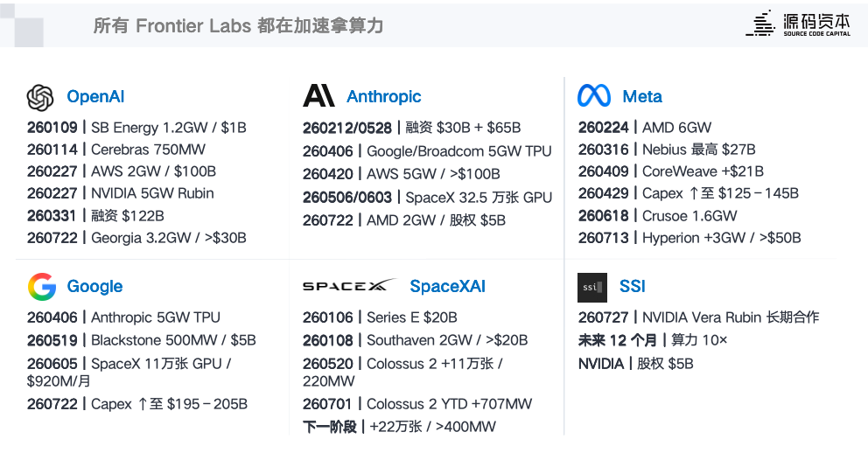Screen dimensions: 868x453
Task: Click the NVIDIA Vera Rubin entry
Action: [698, 317]
